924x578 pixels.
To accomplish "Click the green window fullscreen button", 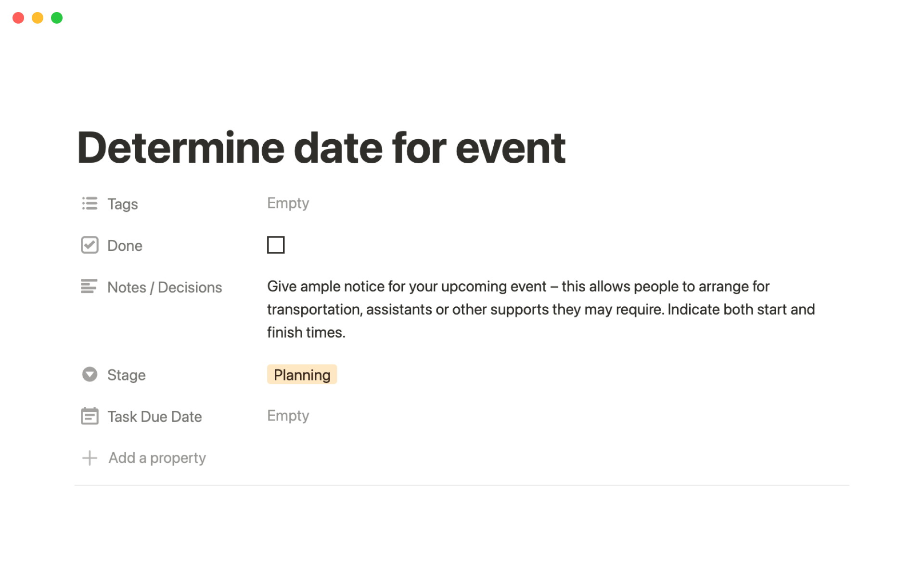I will point(57,18).
